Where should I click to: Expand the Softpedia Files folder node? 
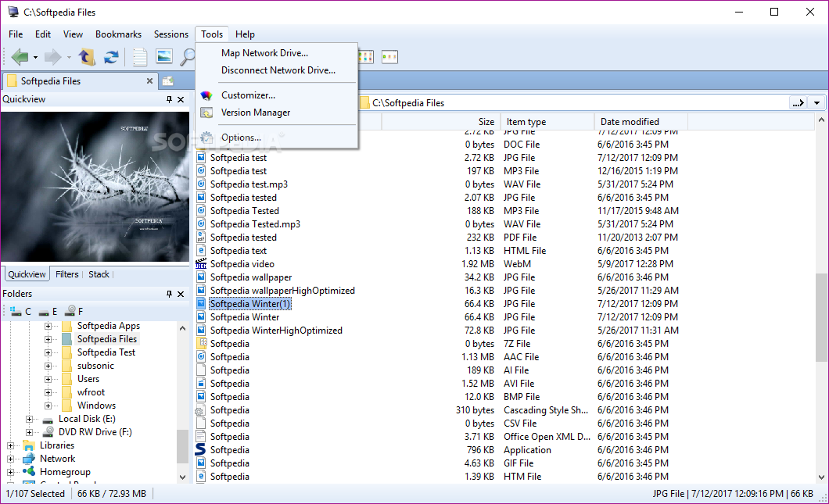pos(48,339)
